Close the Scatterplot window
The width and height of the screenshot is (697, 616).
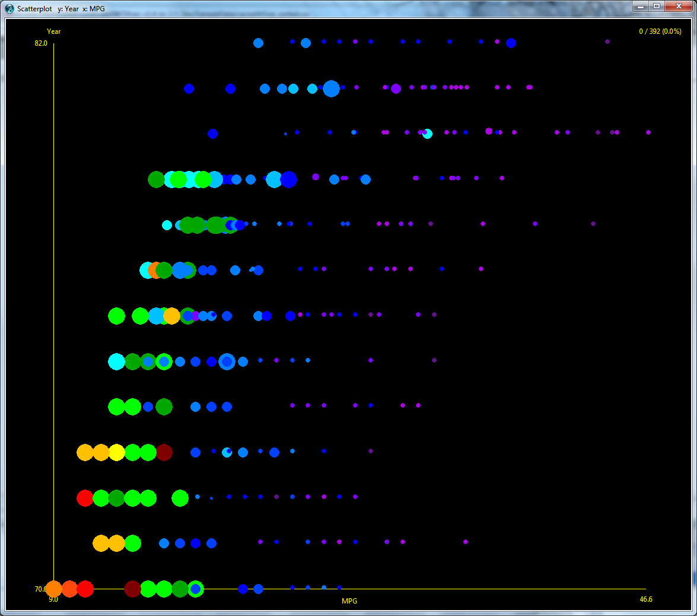[x=678, y=7]
